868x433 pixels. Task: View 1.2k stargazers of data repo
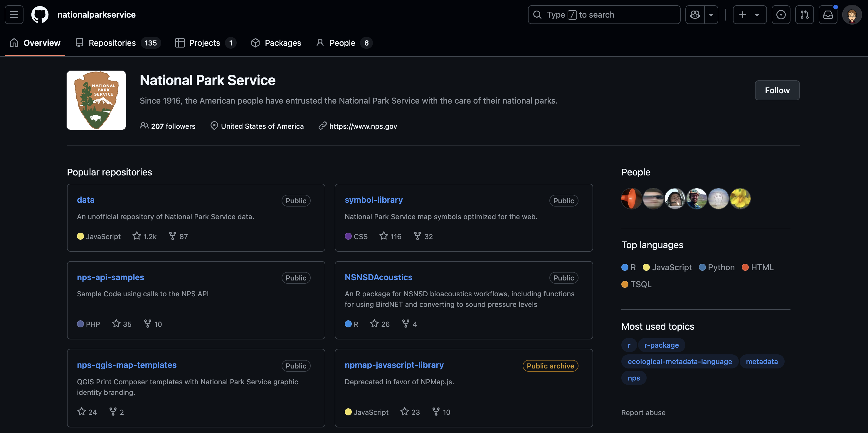pos(144,236)
